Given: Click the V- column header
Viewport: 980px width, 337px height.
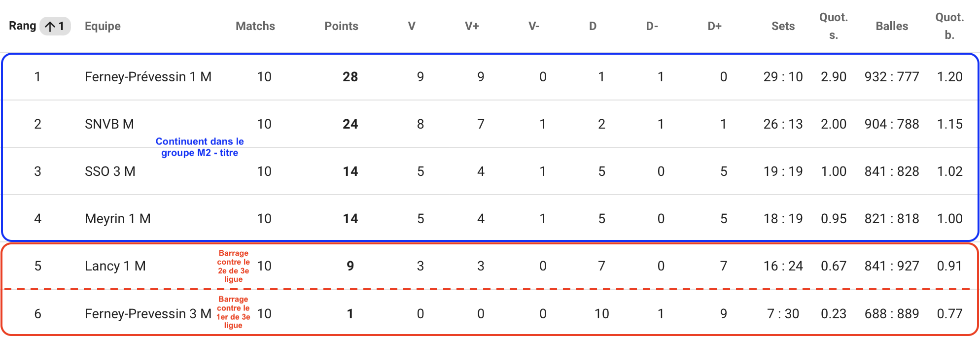Looking at the screenshot, I should (x=534, y=26).
